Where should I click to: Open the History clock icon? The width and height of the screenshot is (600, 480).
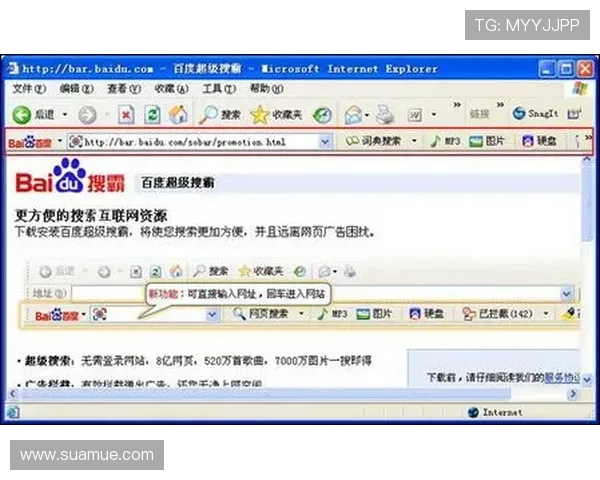pos(322,114)
